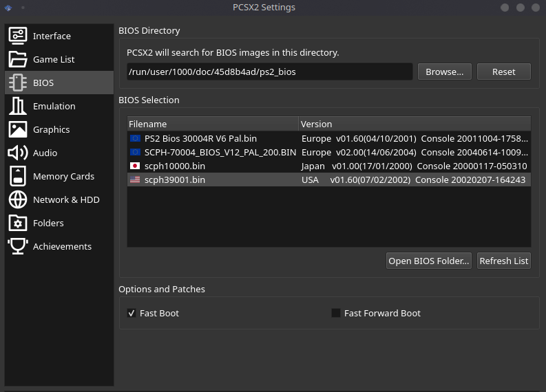This screenshot has height=392, width=546.
Task: Click the Interface sliders icon
Action: click(x=18, y=36)
